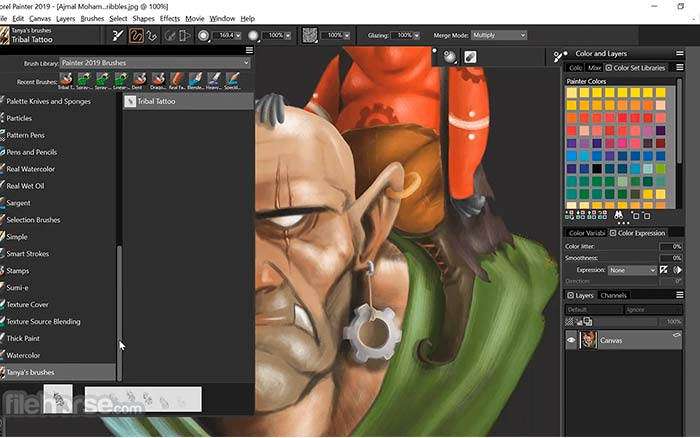The height and width of the screenshot is (438, 700).
Task: Switch to the Color Variability tab
Action: [x=586, y=233]
